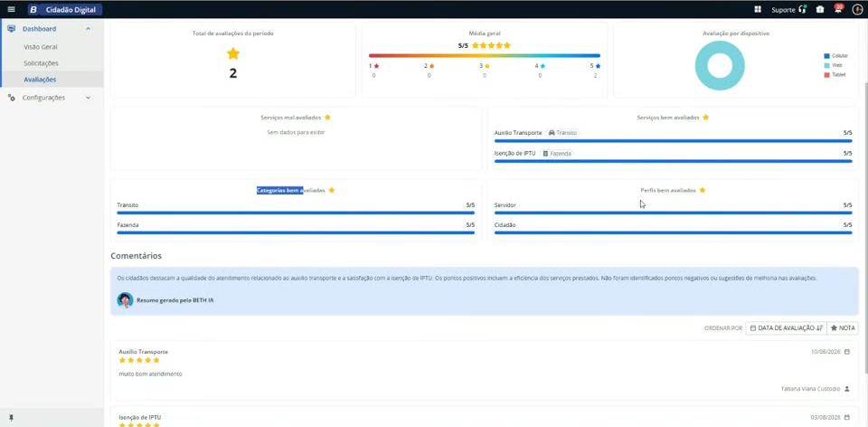Expand the Configurações section chevron
Viewport: 868px width, 427px height.
pyautogui.click(x=88, y=98)
